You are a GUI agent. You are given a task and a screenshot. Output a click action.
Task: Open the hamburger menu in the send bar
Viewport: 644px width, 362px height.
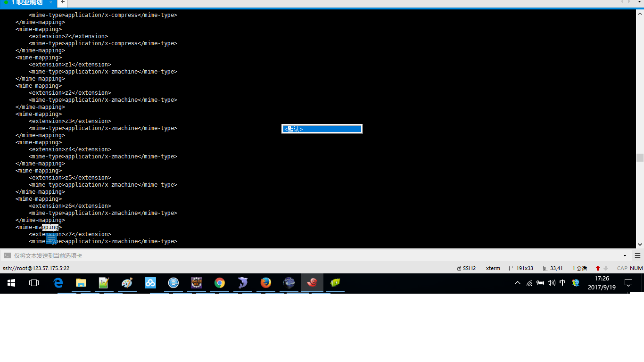(x=637, y=255)
